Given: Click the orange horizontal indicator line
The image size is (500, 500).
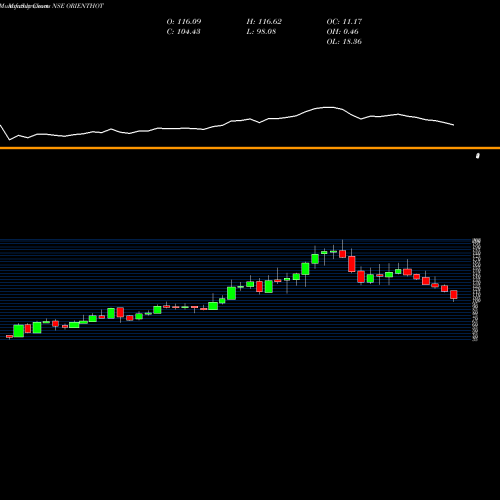Looking at the screenshot, I should point(250,148).
